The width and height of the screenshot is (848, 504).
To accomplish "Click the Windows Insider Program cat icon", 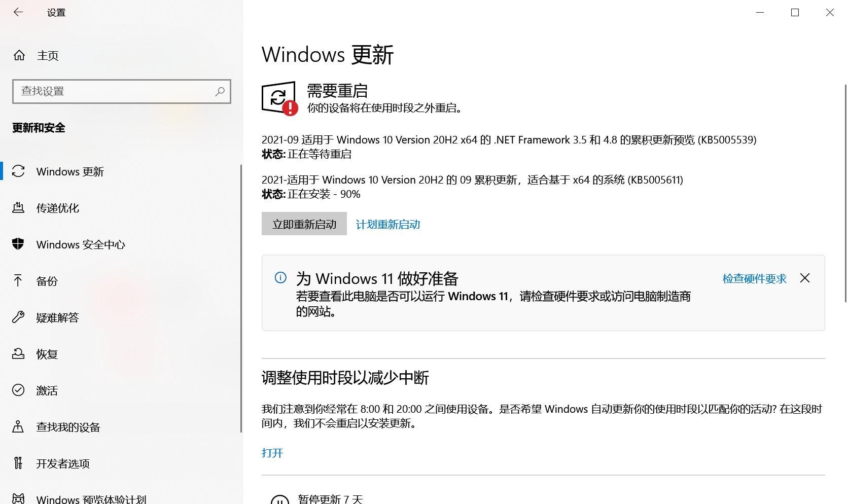I will pos(18,498).
